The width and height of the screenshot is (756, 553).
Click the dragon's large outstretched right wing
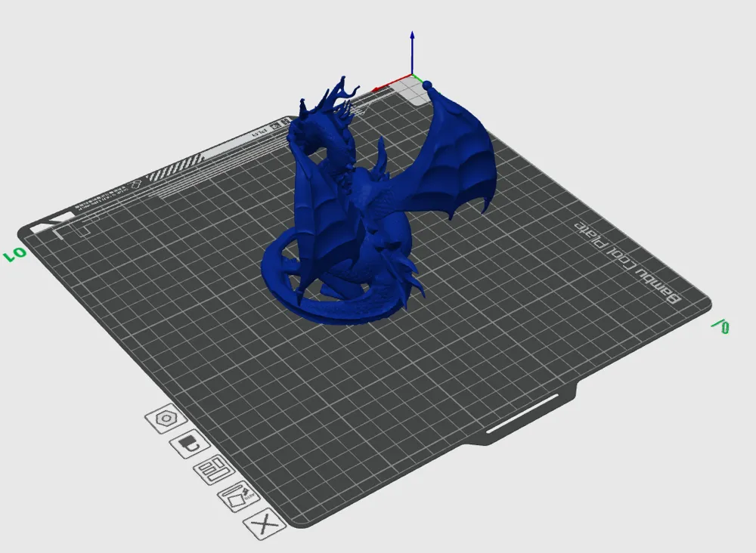[458, 154]
